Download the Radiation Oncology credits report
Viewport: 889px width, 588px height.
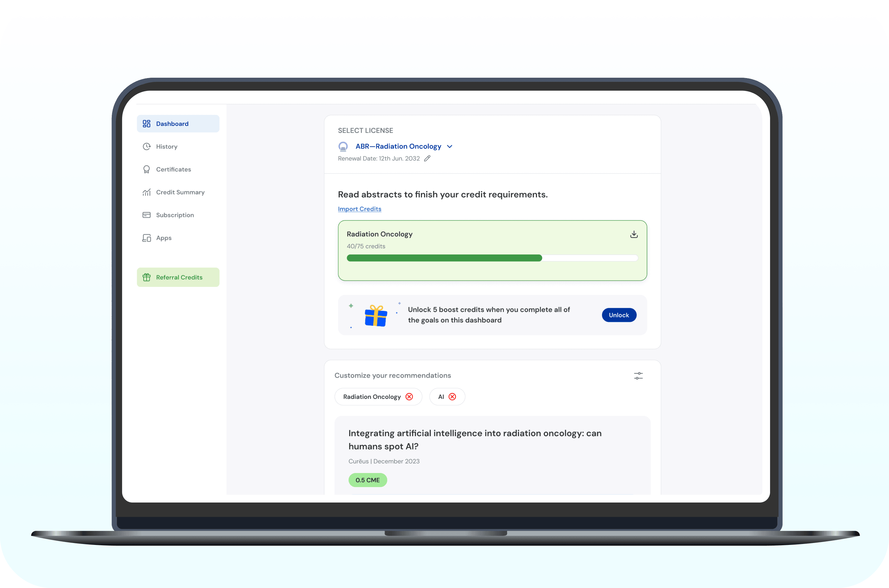click(634, 234)
